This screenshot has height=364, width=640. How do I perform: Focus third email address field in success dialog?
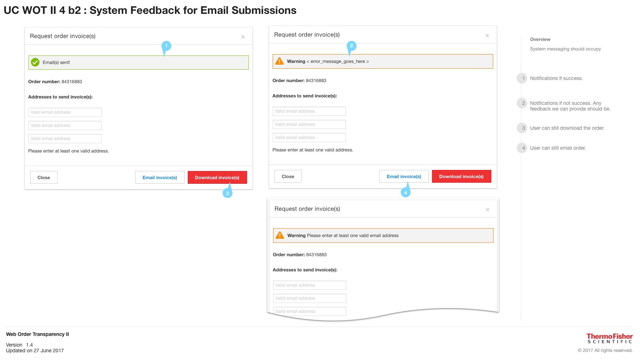pyautogui.click(x=65, y=139)
